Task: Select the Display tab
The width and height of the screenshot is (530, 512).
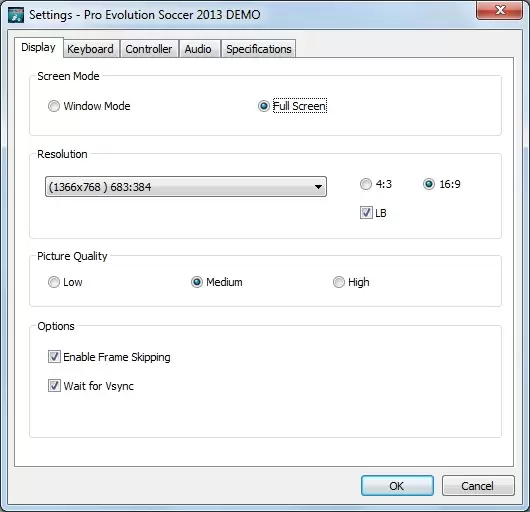Action: (39, 47)
